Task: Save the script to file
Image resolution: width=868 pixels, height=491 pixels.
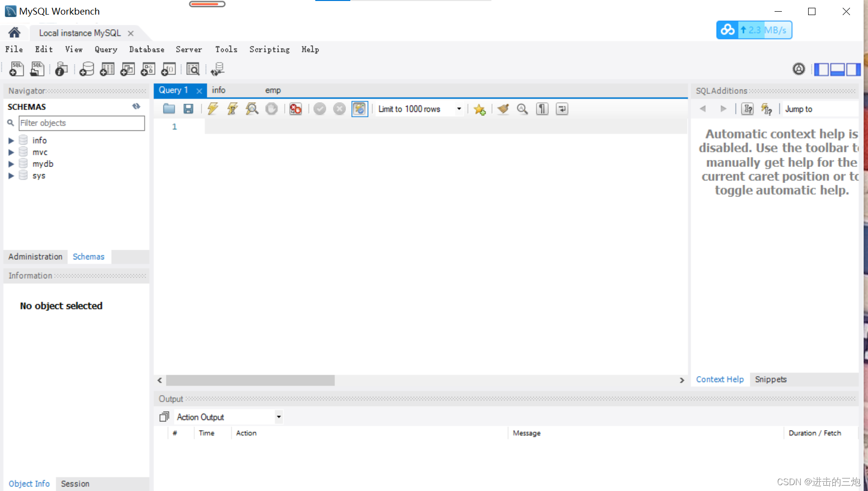Action: pyautogui.click(x=188, y=109)
